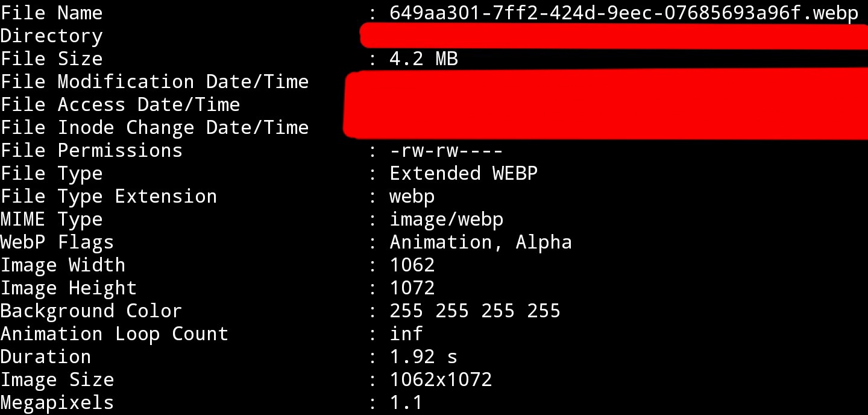The width and height of the screenshot is (868, 415).
Task: Click the "File Type Extension" label
Action: pyautogui.click(x=108, y=197)
